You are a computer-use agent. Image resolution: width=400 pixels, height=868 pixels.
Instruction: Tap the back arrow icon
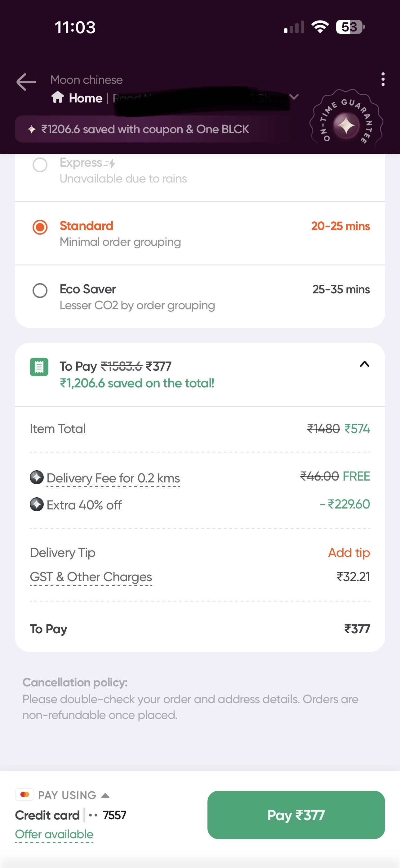tap(26, 82)
